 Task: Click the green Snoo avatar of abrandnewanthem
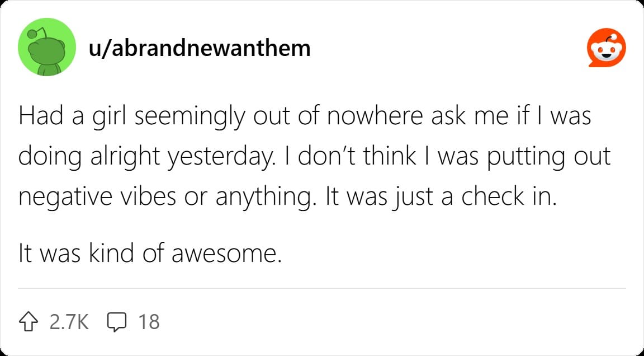[x=47, y=47]
